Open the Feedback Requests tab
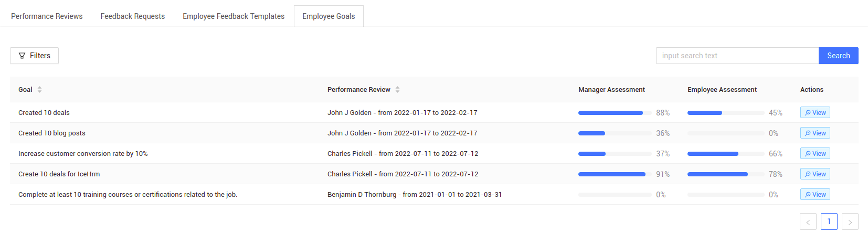 133,16
